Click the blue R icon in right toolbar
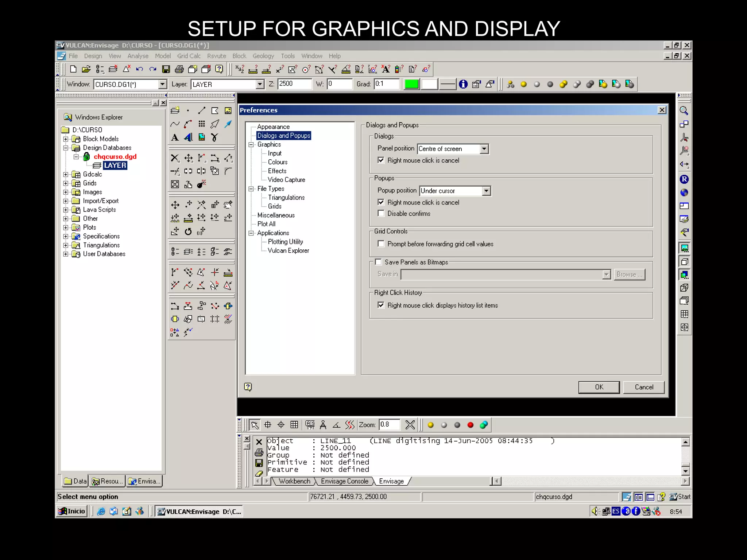 [x=684, y=179]
